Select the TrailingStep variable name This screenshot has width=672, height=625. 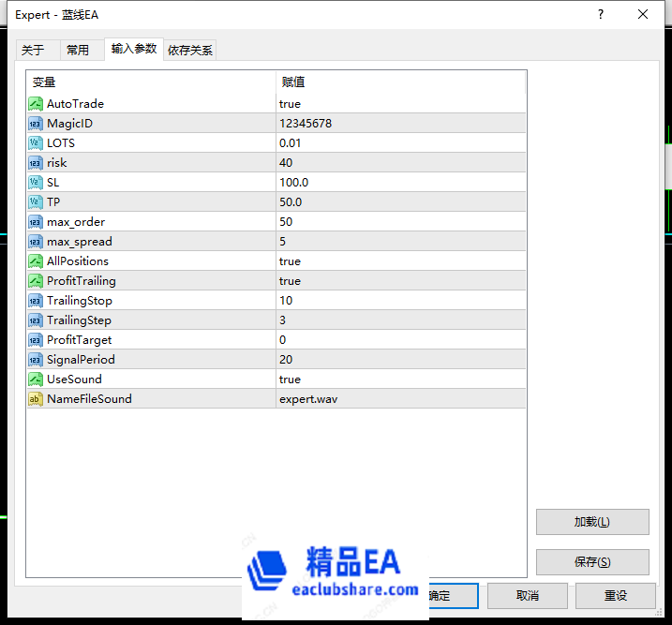point(80,320)
